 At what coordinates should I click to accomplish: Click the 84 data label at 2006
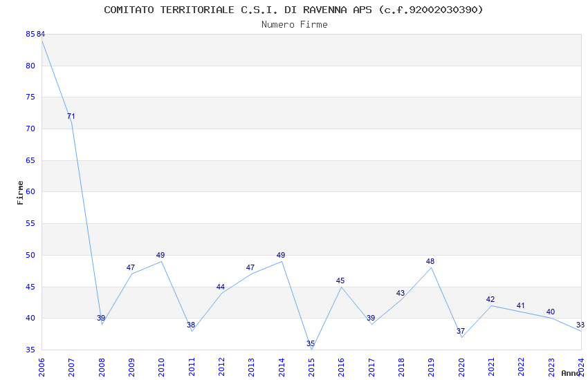pyautogui.click(x=41, y=35)
